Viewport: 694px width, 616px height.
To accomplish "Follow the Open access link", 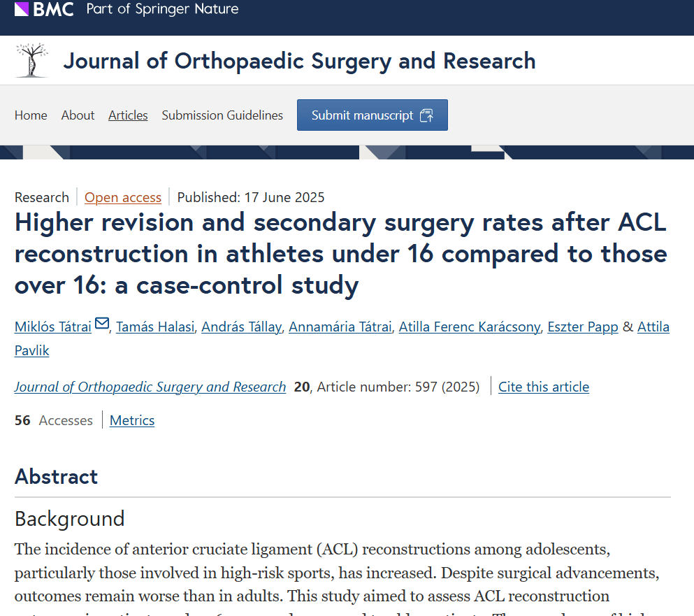I will tap(123, 197).
